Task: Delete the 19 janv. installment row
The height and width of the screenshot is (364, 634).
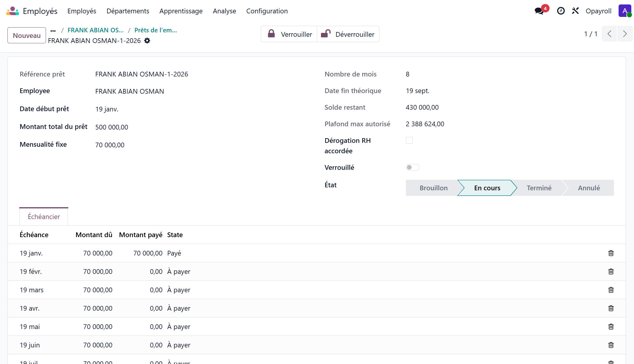Action: (611, 253)
